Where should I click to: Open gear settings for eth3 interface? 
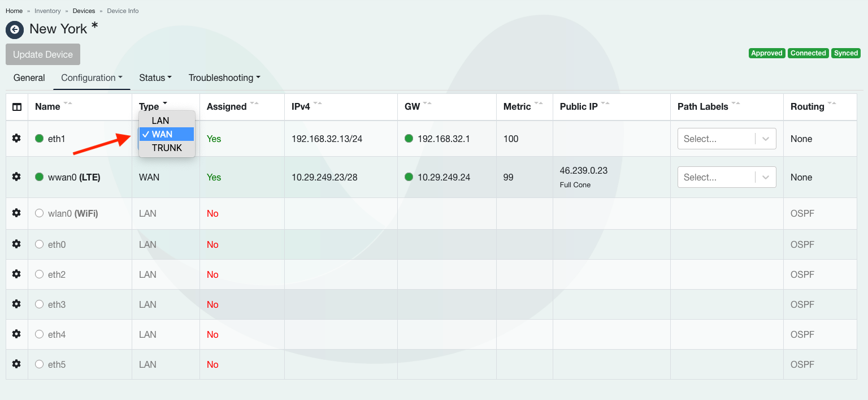pyautogui.click(x=16, y=304)
